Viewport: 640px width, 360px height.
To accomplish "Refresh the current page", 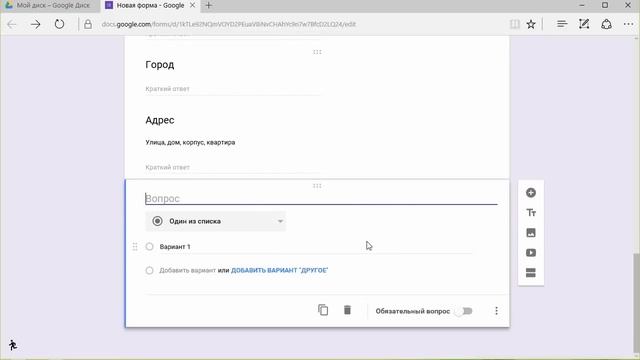I will 59,24.
